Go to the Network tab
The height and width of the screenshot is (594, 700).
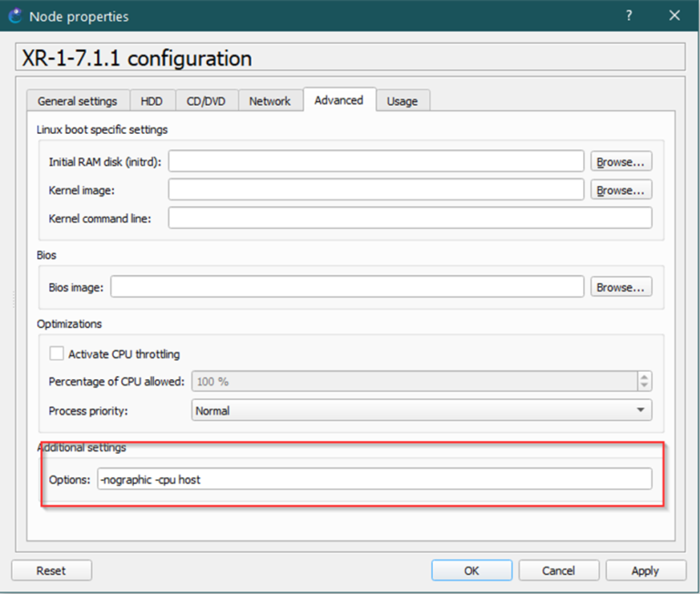pos(270,101)
